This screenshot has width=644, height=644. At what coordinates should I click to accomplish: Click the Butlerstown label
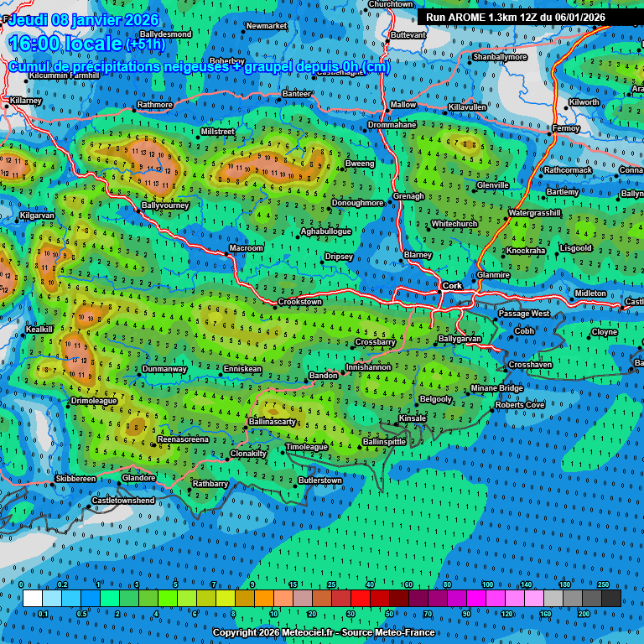(320, 480)
